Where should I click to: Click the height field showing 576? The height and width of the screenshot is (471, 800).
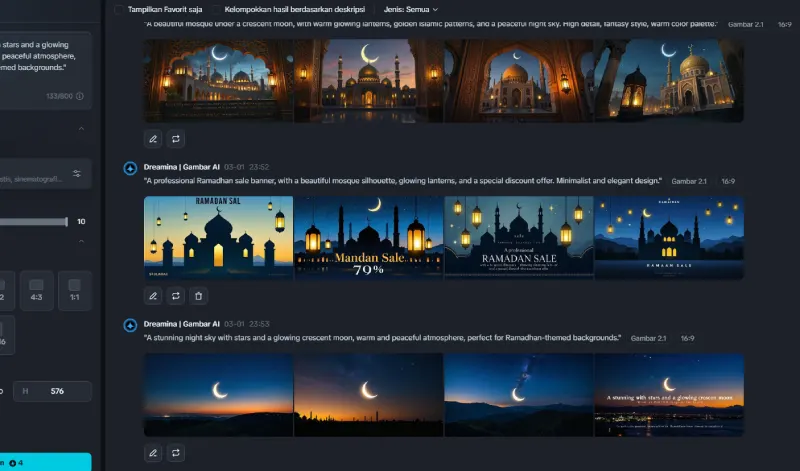pyautogui.click(x=53, y=391)
